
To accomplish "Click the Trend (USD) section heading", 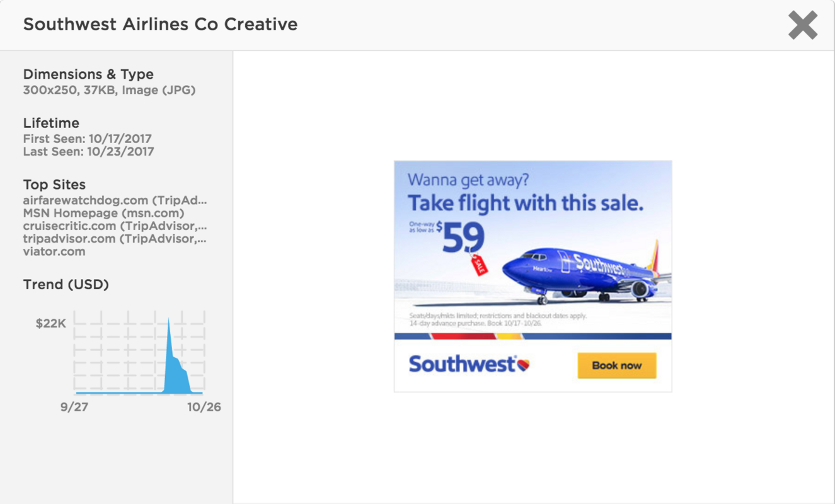I will click(x=66, y=285).
